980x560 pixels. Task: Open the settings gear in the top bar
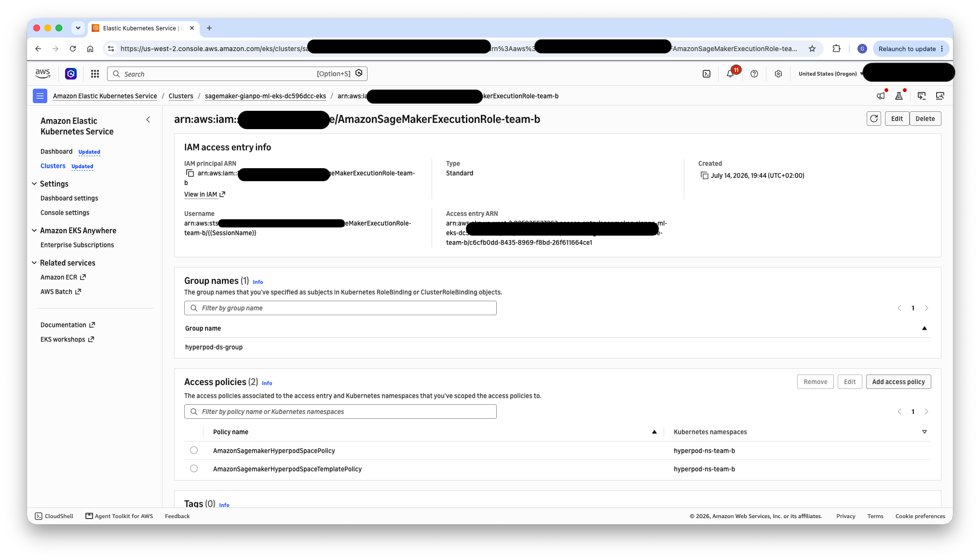778,74
